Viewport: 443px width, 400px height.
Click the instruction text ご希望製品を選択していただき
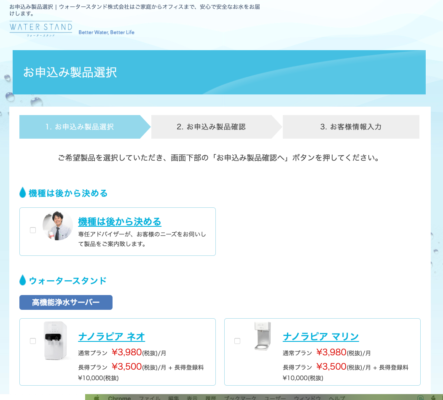219,157
